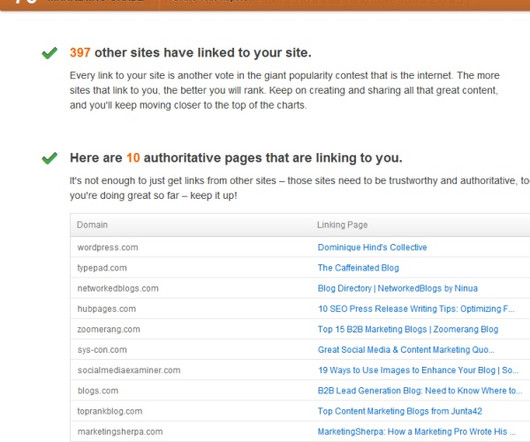This screenshot has width=530, height=442.
Task: Open Top 15 B2B Marketing Blogs link
Action: tap(408, 329)
